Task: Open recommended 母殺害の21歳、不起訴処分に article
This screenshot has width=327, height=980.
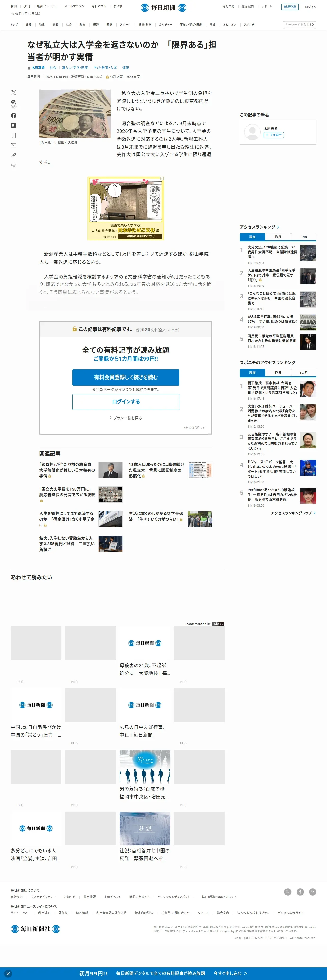Action: coord(145,651)
